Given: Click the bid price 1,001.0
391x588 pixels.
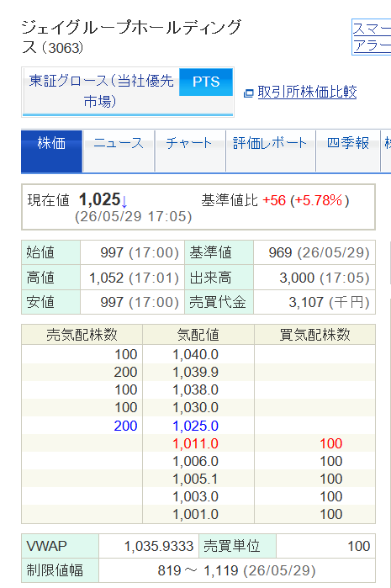Looking at the screenshot, I should point(195,514).
